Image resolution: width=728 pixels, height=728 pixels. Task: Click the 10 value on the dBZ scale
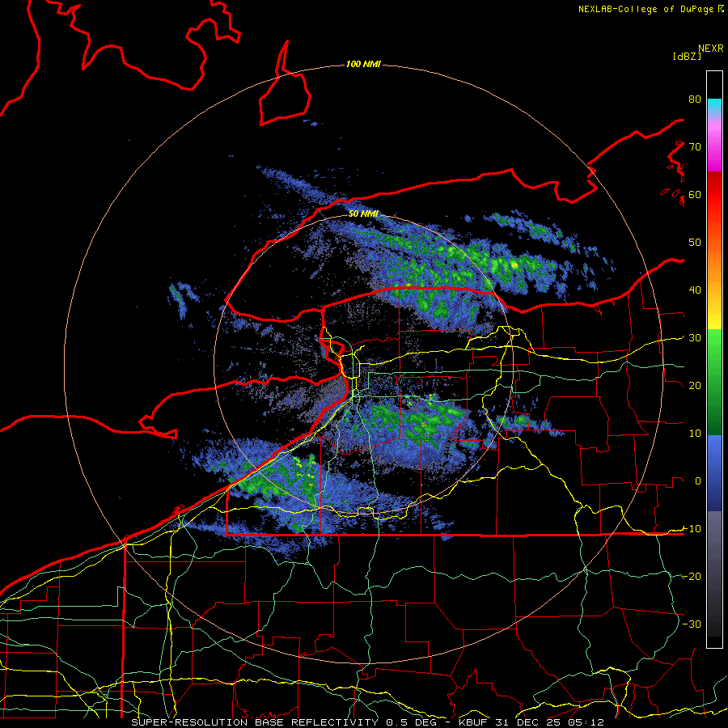pyautogui.click(x=695, y=434)
